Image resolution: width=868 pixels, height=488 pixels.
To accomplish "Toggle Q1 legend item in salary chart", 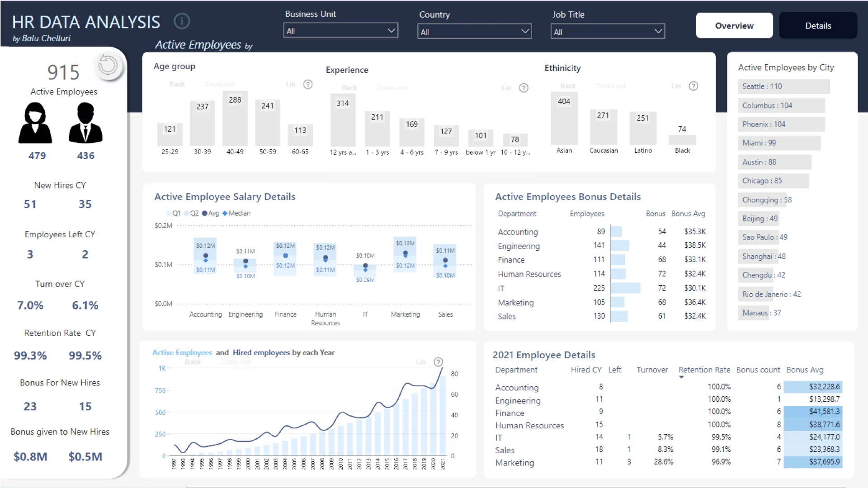I will point(174,213).
